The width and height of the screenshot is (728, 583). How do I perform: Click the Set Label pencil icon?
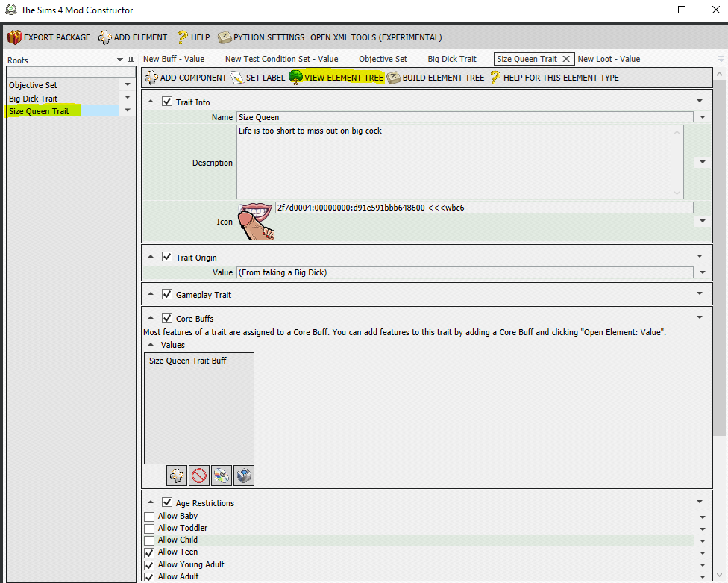click(x=236, y=78)
